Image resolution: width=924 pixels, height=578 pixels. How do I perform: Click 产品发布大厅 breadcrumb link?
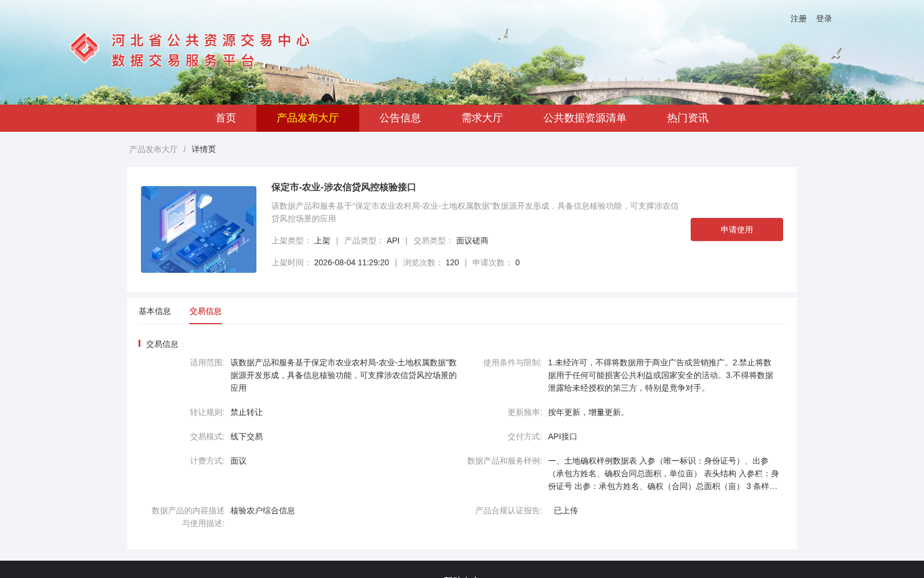[x=154, y=149]
